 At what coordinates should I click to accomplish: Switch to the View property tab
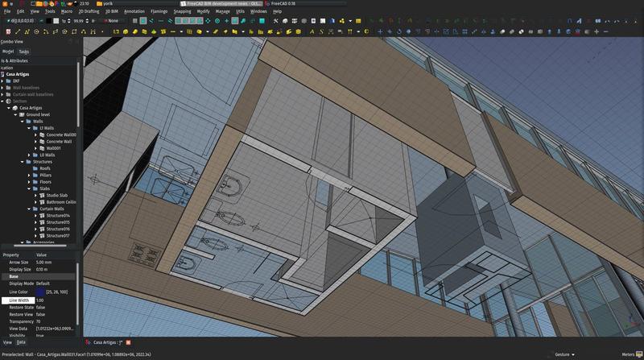pos(7,342)
